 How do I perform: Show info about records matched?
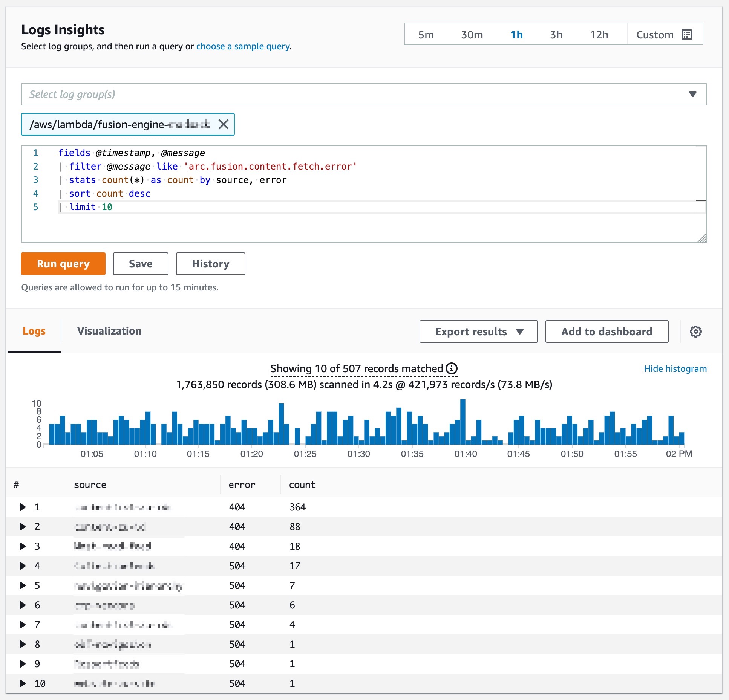tap(451, 368)
